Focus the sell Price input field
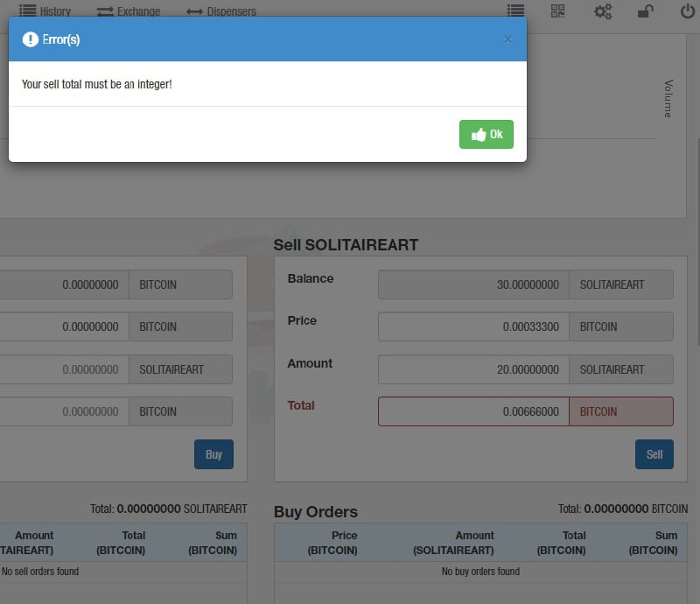 [x=473, y=327]
